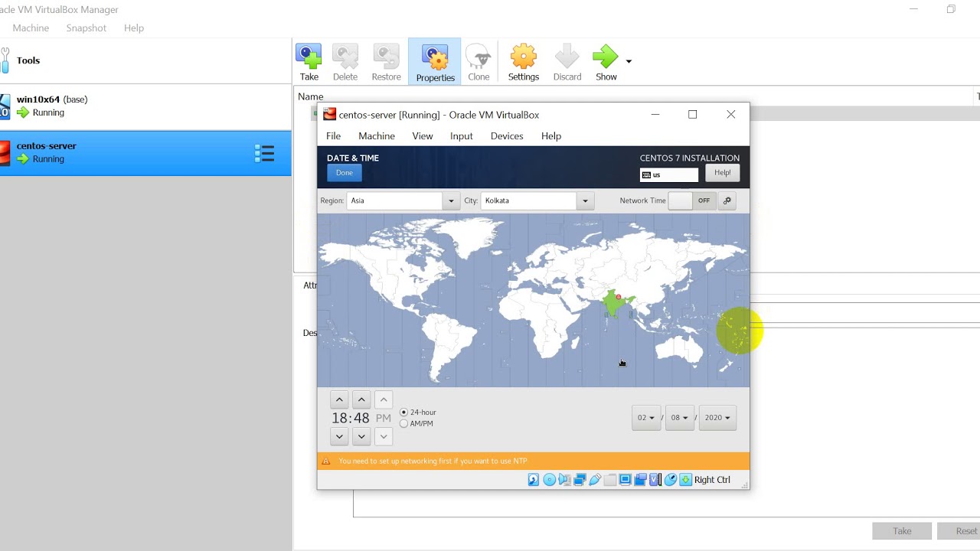Decrease the hour value
Viewport: 980px width, 551px height.
339,436
